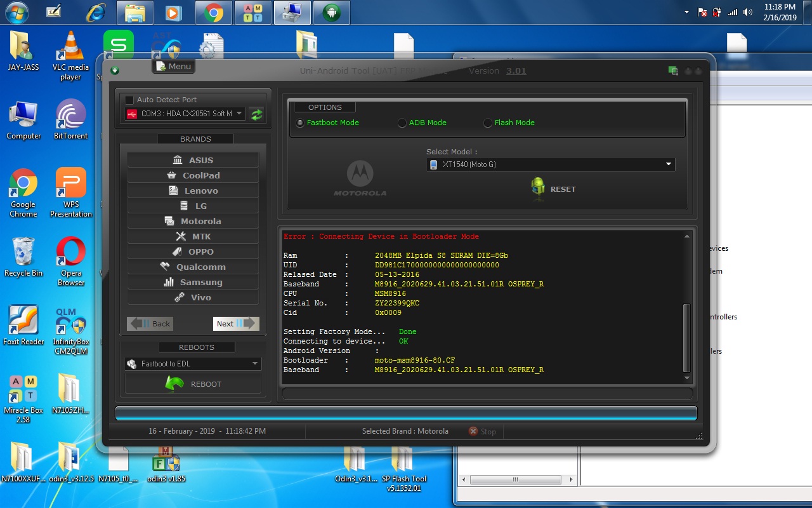Open Miracle Box 2.58 desktop shortcut
Screen dimensions: 812x508
[x=23, y=399]
